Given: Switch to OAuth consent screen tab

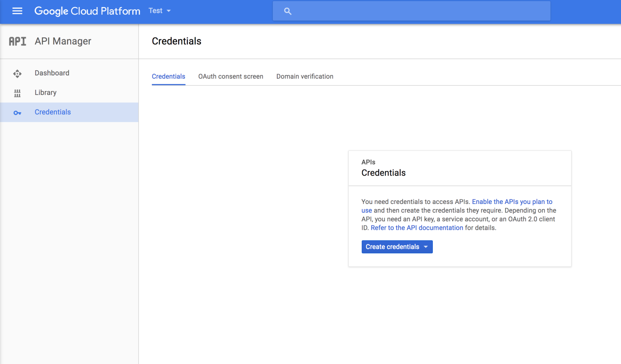Looking at the screenshot, I should (231, 76).
